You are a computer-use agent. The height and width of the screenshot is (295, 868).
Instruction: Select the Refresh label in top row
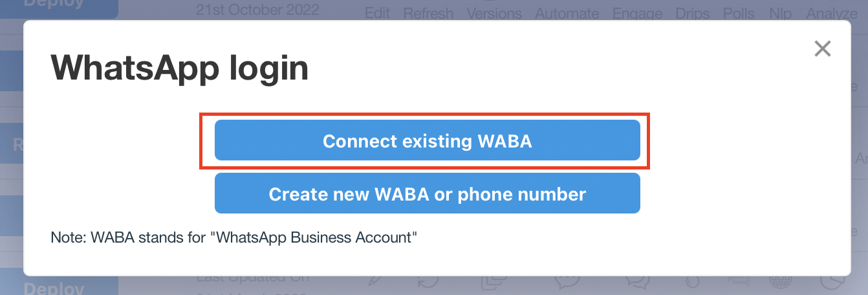click(427, 13)
